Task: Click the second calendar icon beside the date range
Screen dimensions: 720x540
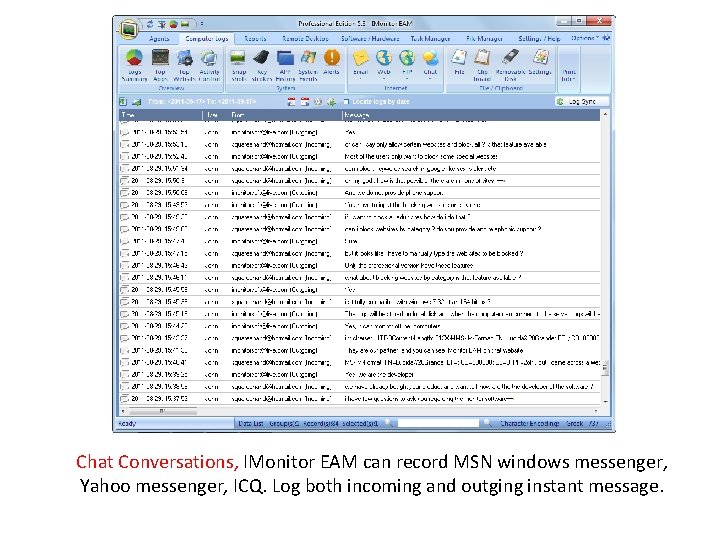Action: pos(305,101)
